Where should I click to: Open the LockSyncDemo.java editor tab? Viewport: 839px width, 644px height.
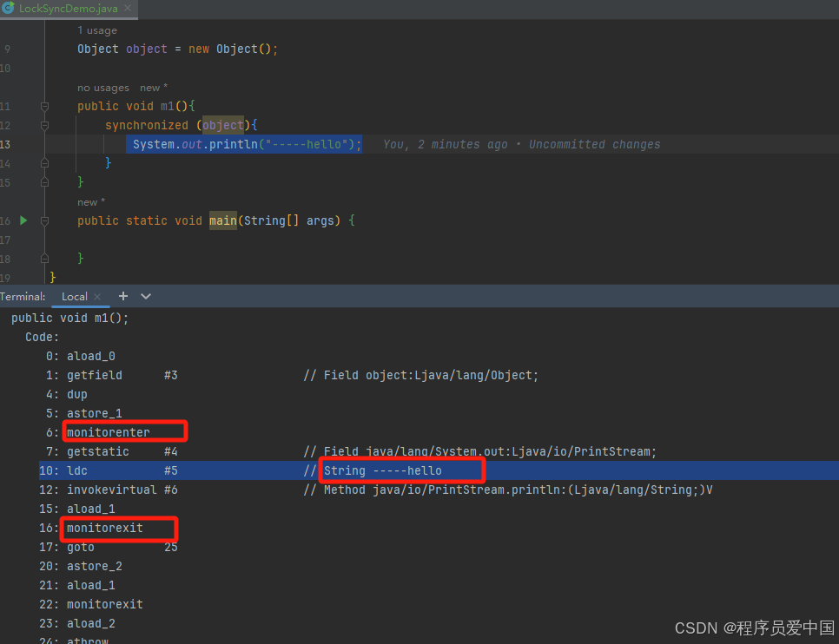68,9
